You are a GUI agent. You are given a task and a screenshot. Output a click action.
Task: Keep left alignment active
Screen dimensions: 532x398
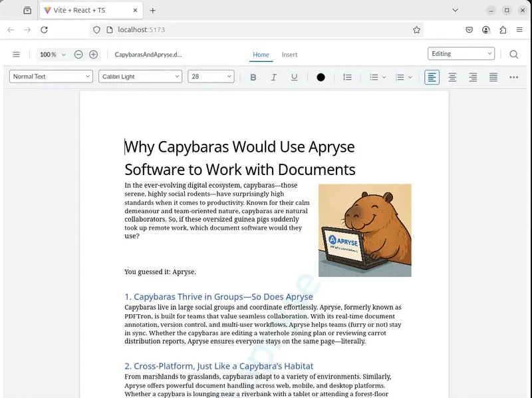(432, 77)
